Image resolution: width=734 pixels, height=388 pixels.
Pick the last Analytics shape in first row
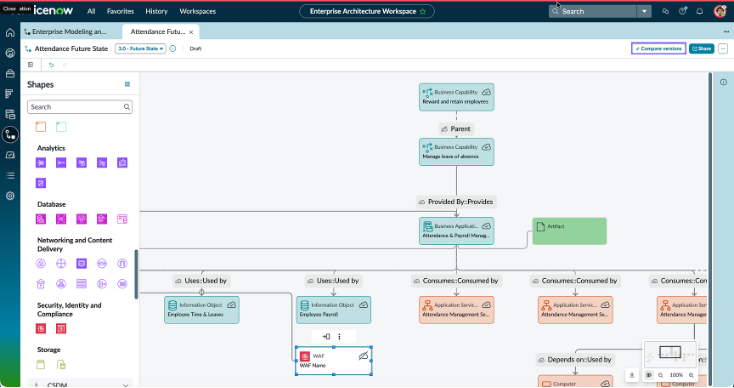122,162
